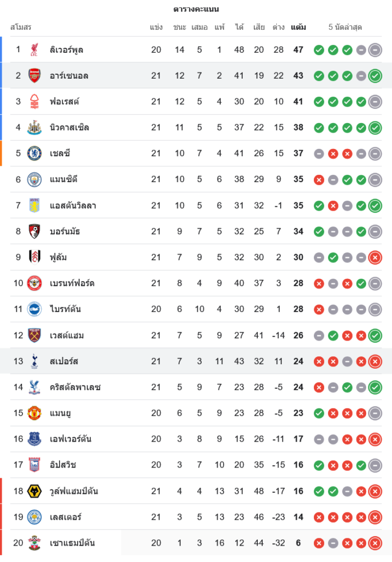Click the สโมสร column header
The width and height of the screenshot is (392, 562).
point(21,27)
